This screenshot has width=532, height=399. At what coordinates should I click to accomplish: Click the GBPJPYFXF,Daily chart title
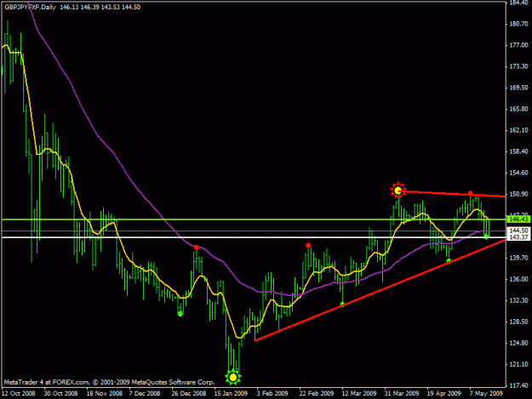tap(30, 7)
